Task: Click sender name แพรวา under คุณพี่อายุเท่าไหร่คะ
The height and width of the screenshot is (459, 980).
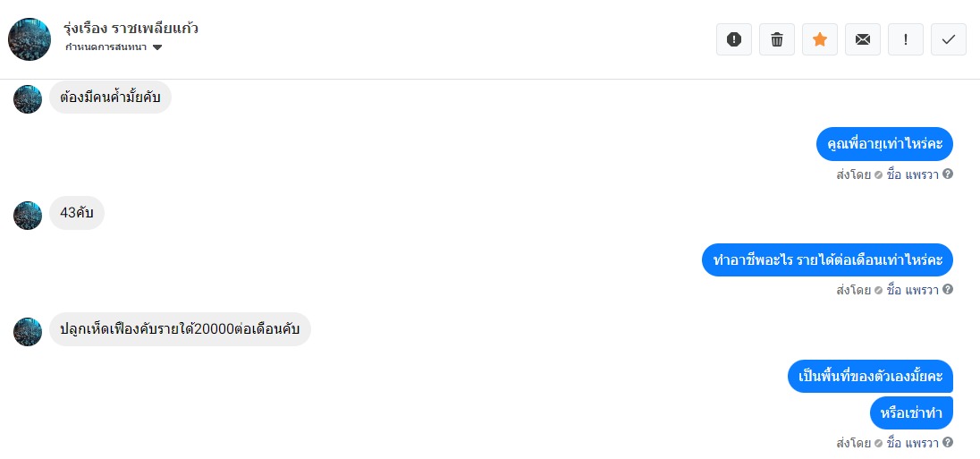Action: (922, 174)
